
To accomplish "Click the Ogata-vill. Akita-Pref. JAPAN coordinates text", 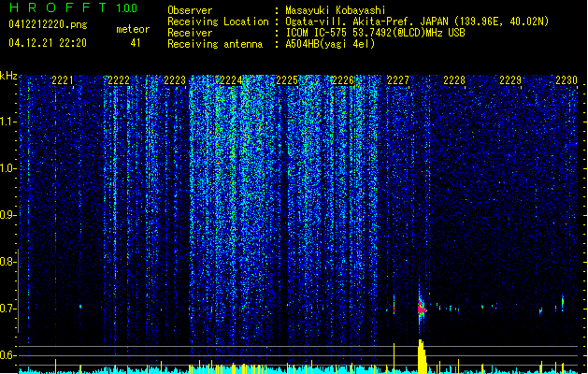I will pyautogui.click(x=417, y=22).
